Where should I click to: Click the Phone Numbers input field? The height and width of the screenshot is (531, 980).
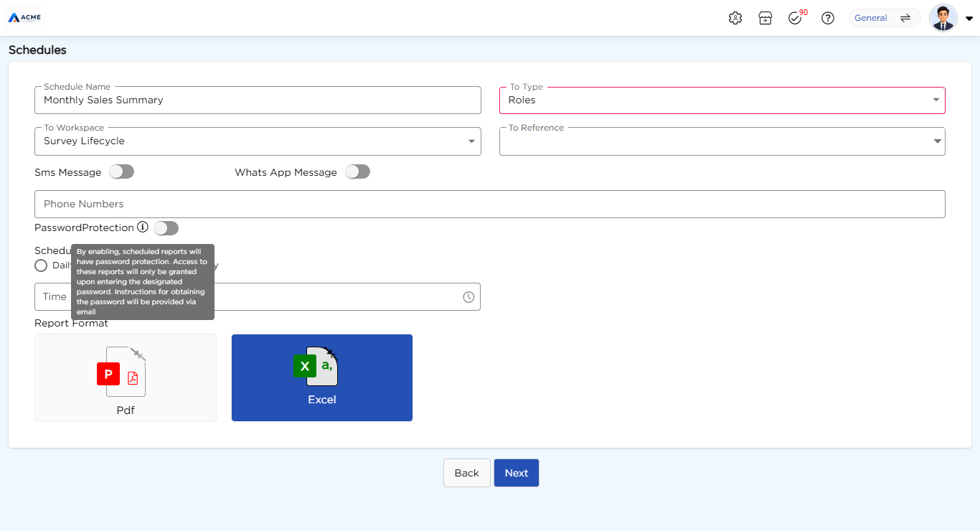490,204
